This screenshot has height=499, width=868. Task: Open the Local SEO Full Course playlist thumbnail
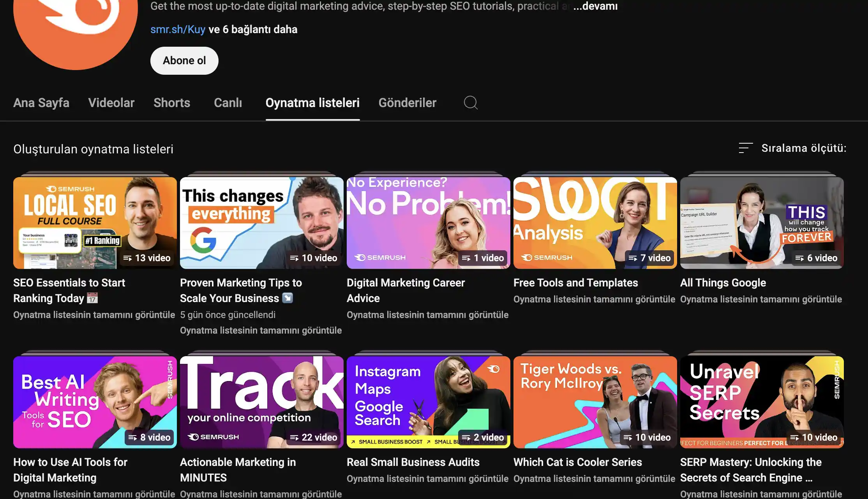pos(95,223)
